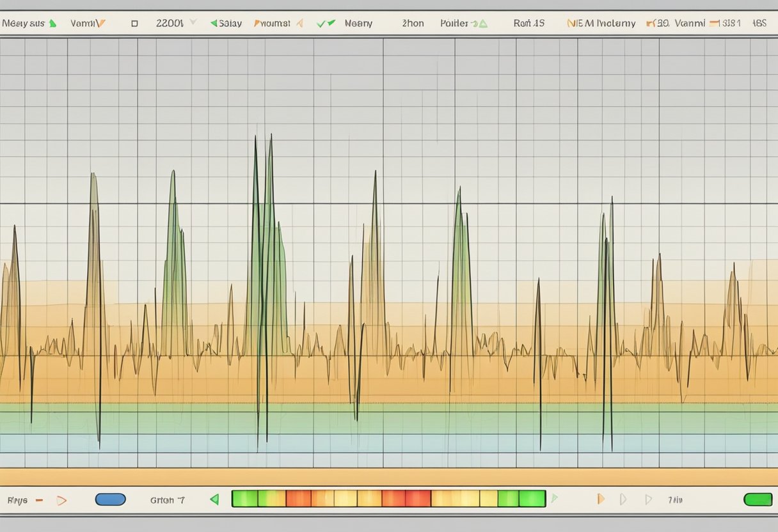
Task: Click the green left arrow before the color bar
Action: click(215, 499)
